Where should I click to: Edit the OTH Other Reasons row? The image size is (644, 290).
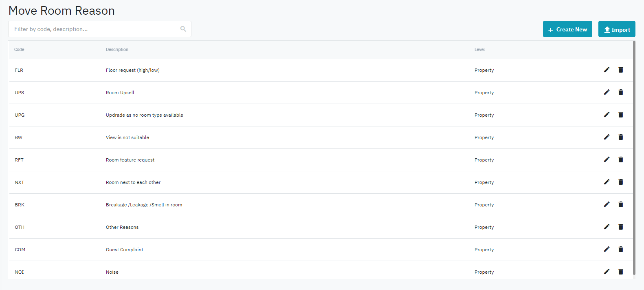tap(607, 227)
